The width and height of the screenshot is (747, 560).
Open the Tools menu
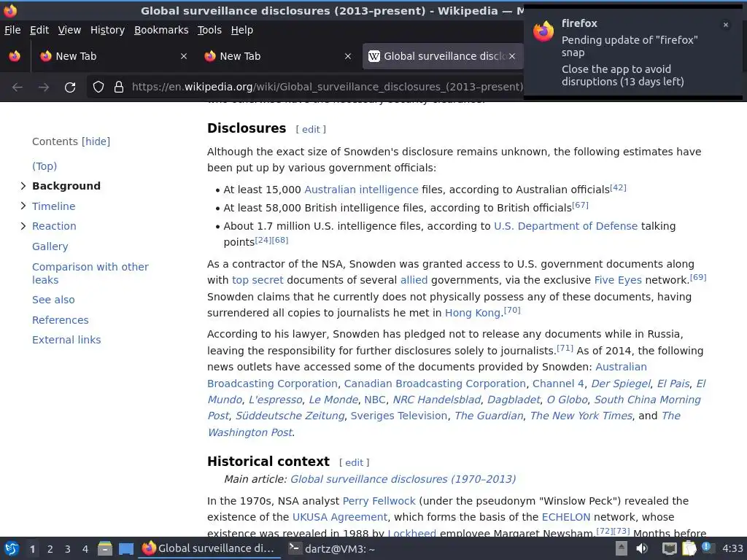click(209, 30)
